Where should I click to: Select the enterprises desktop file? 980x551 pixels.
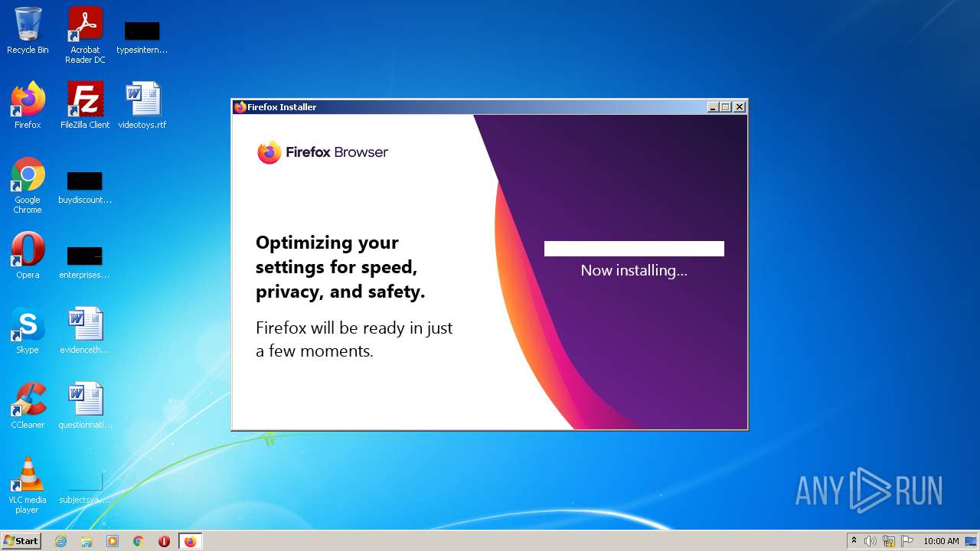[85, 262]
